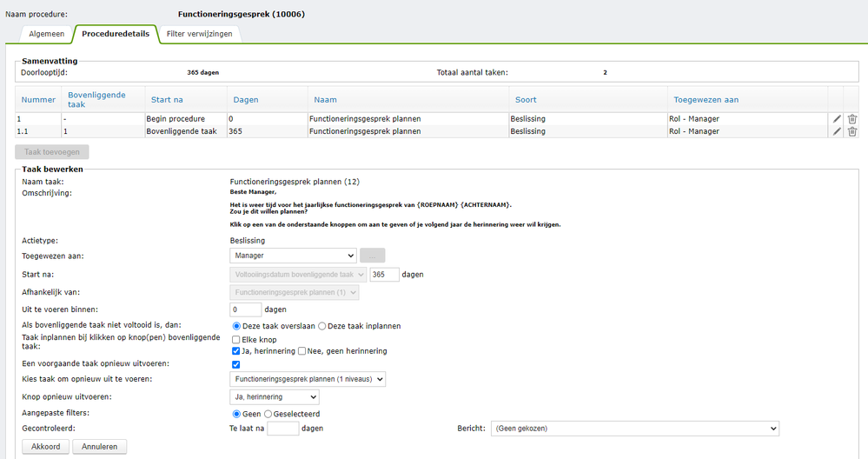Open the 'Filter verwijzingen' tab
868x459 pixels.
(x=199, y=34)
